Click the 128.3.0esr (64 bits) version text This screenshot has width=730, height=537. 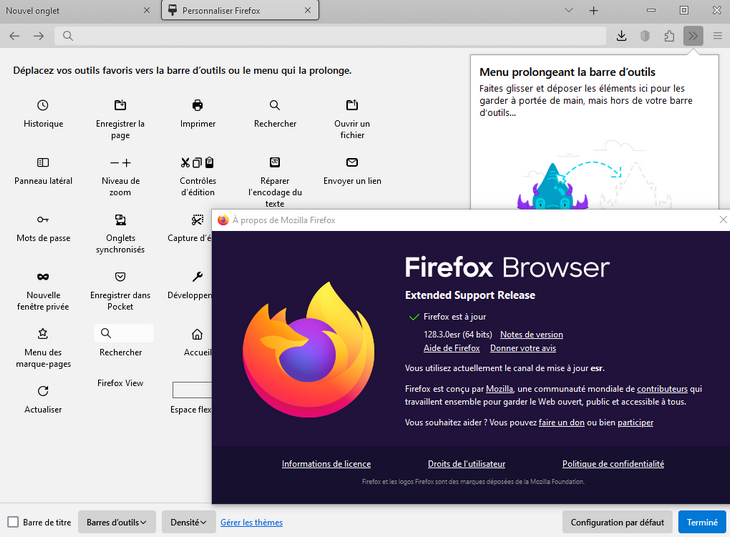click(x=458, y=334)
